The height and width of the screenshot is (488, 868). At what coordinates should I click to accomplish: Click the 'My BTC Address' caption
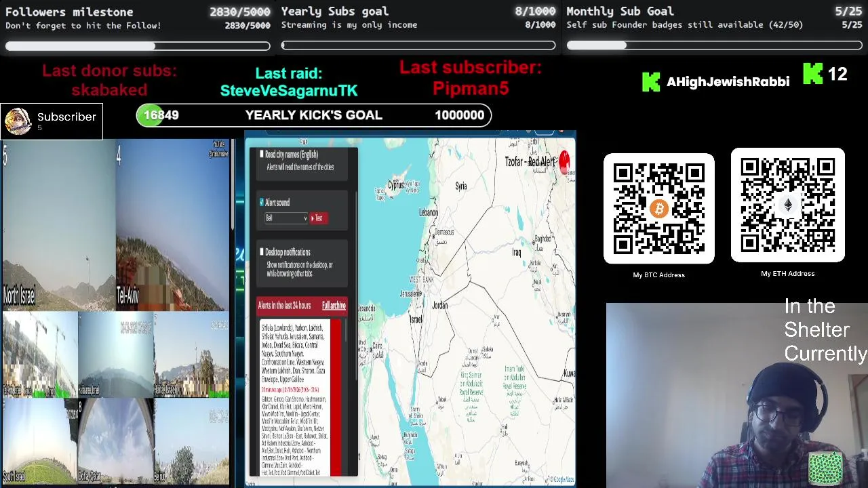pyautogui.click(x=658, y=274)
